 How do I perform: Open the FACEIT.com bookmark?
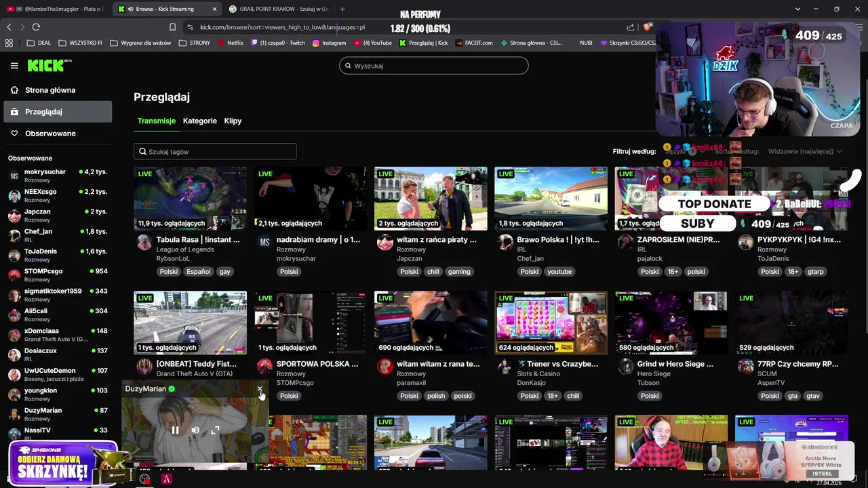click(474, 43)
